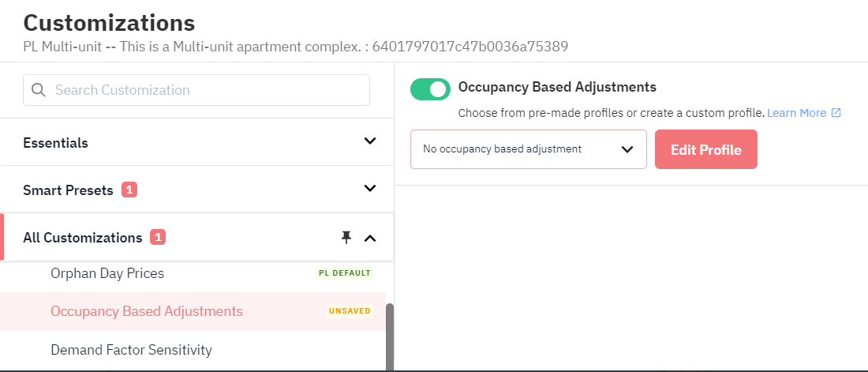Click the pin icon beside All Customizations
Image resolution: width=868 pixels, height=372 pixels.
[x=346, y=238]
